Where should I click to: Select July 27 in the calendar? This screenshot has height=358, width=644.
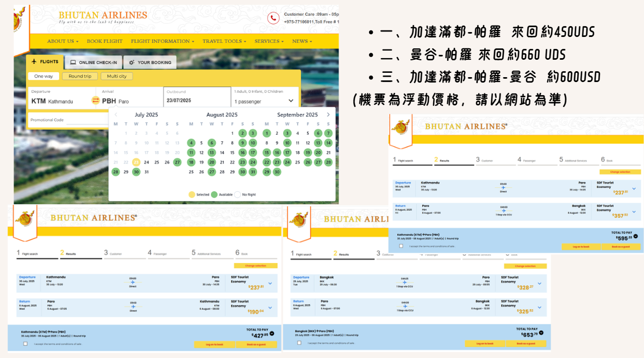point(177,162)
